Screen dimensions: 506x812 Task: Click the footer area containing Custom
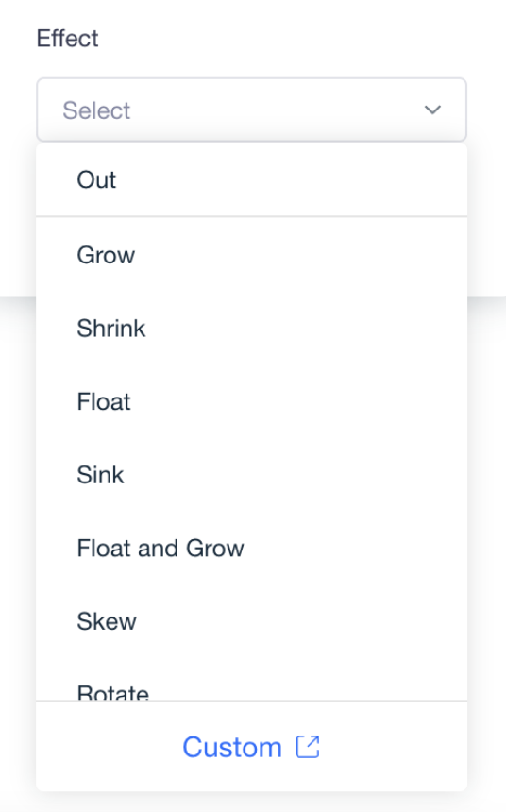pos(252,746)
